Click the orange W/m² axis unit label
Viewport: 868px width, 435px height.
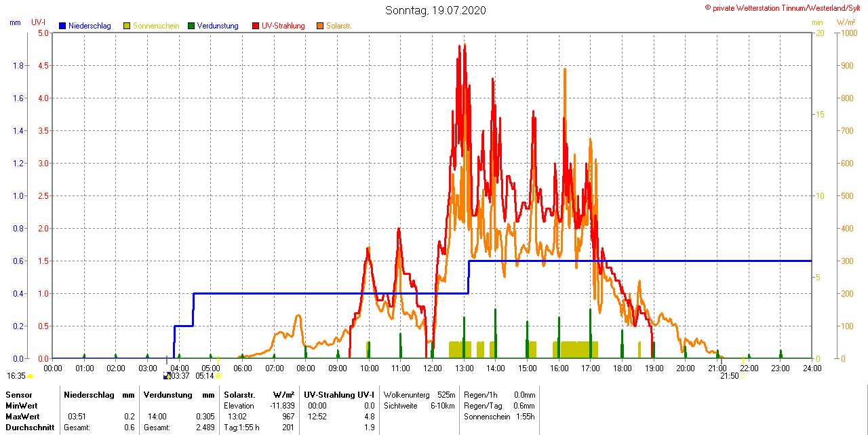tap(846, 22)
